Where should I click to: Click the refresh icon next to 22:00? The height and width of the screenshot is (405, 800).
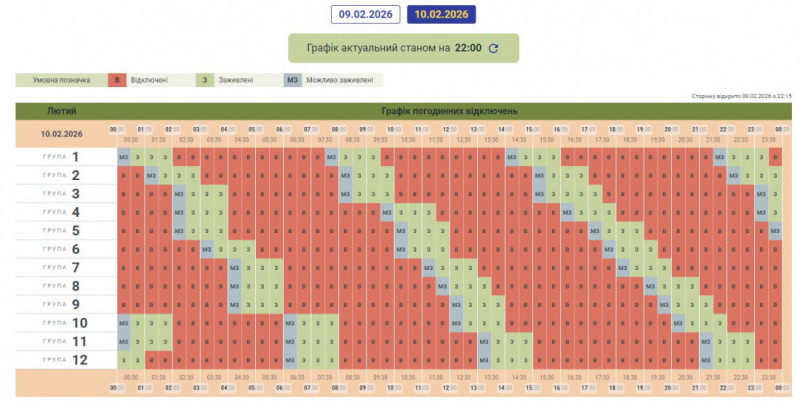(492, 48)
